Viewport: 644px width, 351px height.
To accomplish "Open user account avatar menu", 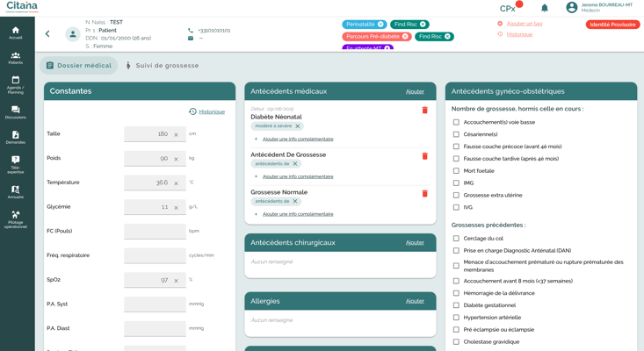I will pyautogui.click(x=571, y=7).
